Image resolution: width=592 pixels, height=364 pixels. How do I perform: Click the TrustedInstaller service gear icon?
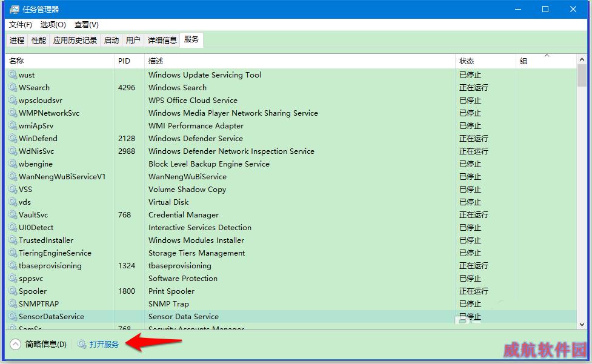point(13,240)
